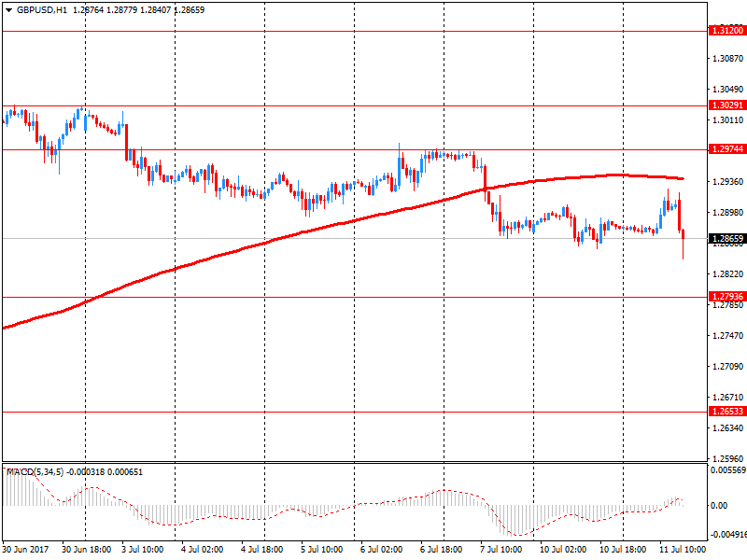Select the 1.27936 red price level label

point(726,297)
